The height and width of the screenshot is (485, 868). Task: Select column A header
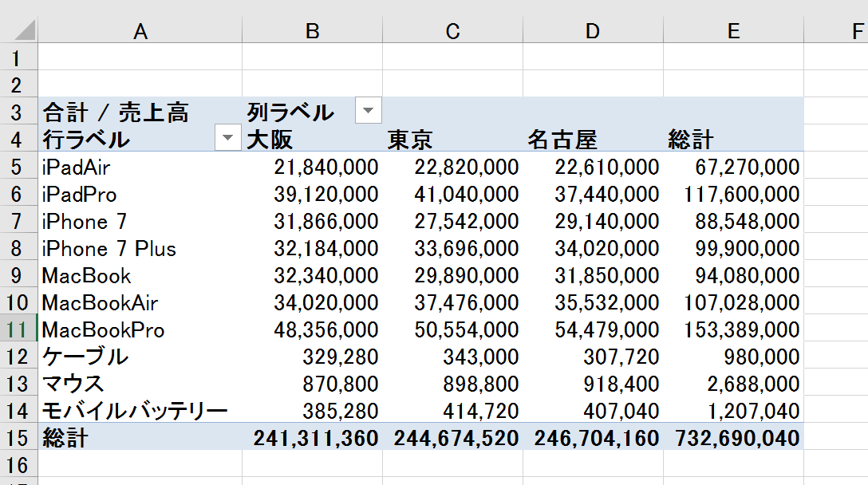pyautogui.click(x=140, y=30)
